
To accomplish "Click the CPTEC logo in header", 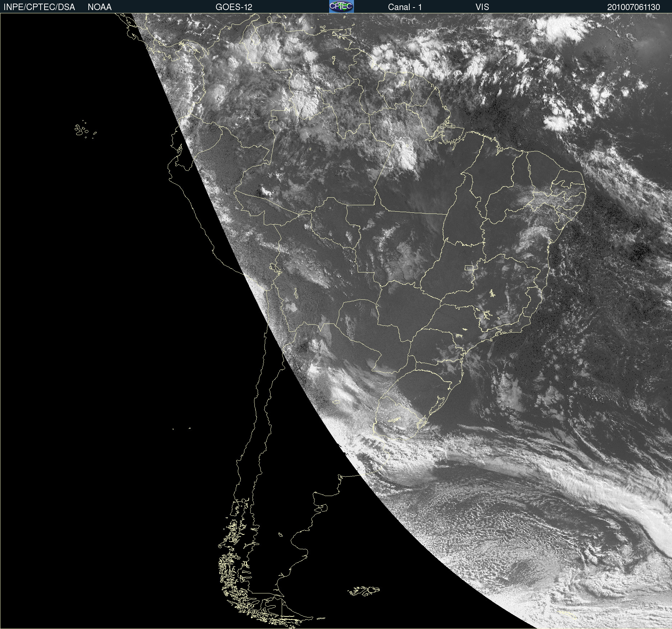I will pyautogui.click(x=341, y=6).
